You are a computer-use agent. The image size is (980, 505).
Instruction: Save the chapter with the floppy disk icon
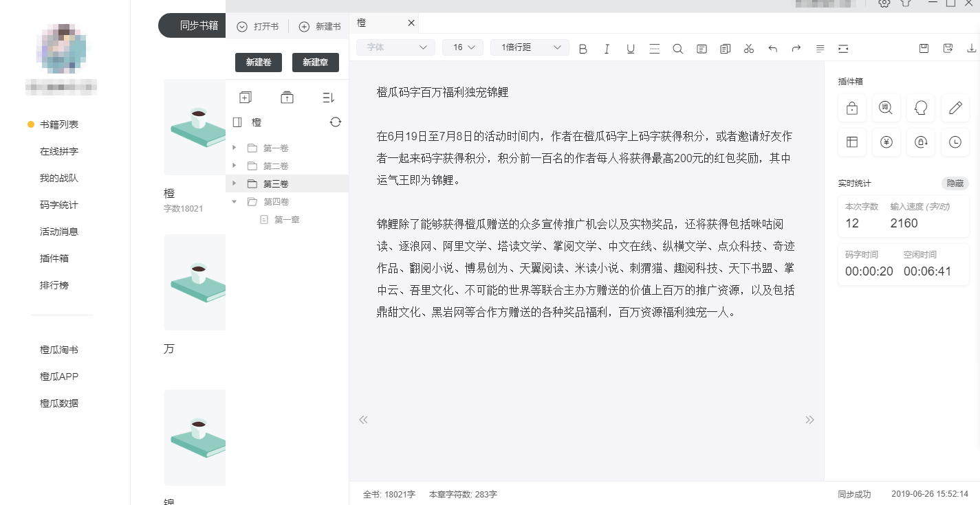(924, 48)
